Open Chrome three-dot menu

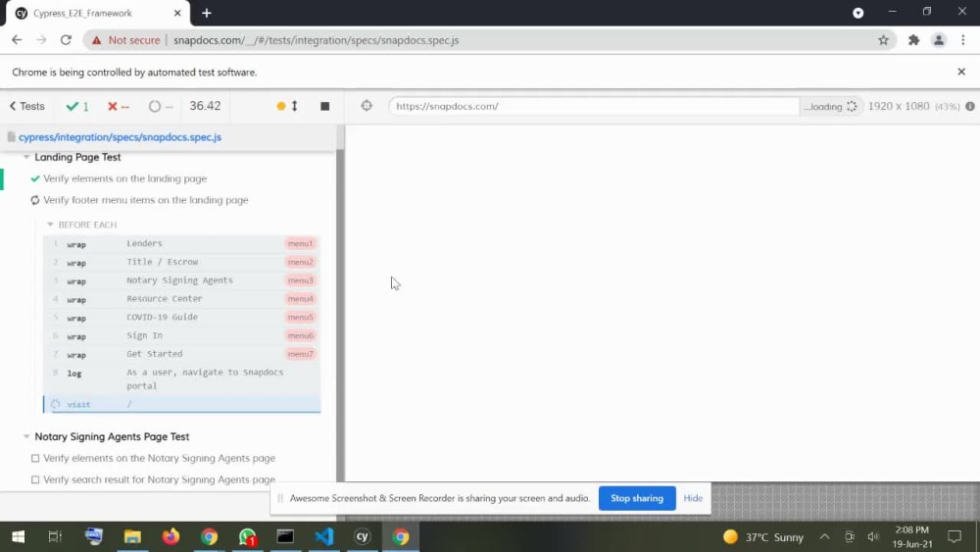(963, 40)
